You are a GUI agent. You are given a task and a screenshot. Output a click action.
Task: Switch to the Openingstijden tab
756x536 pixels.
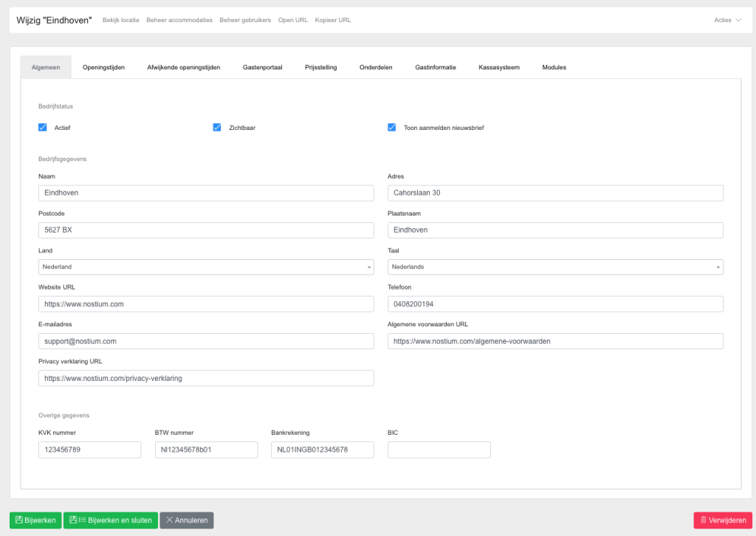click(x=103, y=67)
